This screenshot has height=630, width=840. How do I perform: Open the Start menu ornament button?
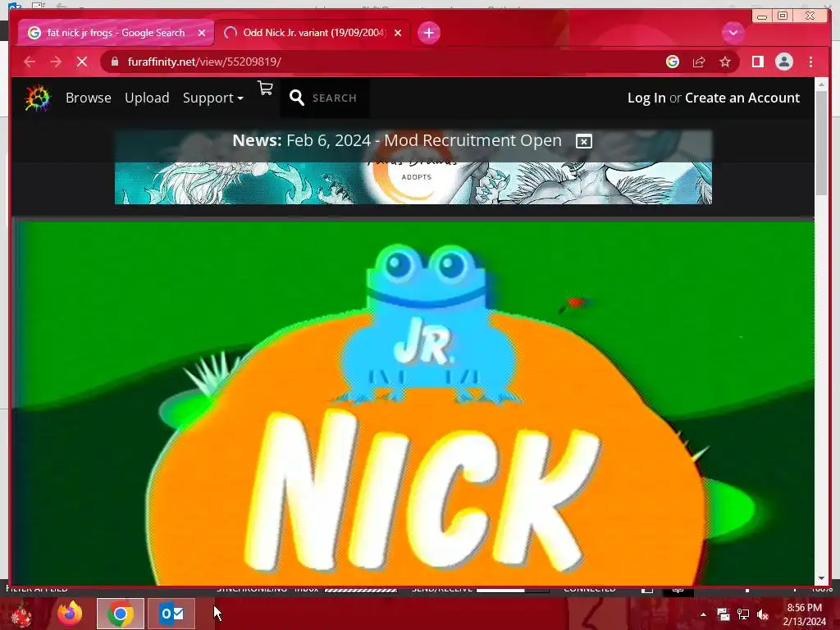pyautogui.click(x=21, y=614)
